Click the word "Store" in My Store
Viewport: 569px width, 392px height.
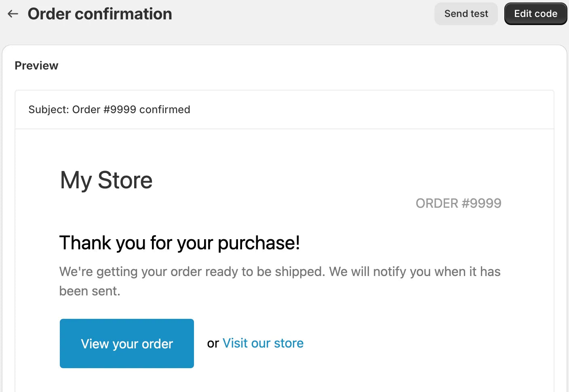[125, 180]
